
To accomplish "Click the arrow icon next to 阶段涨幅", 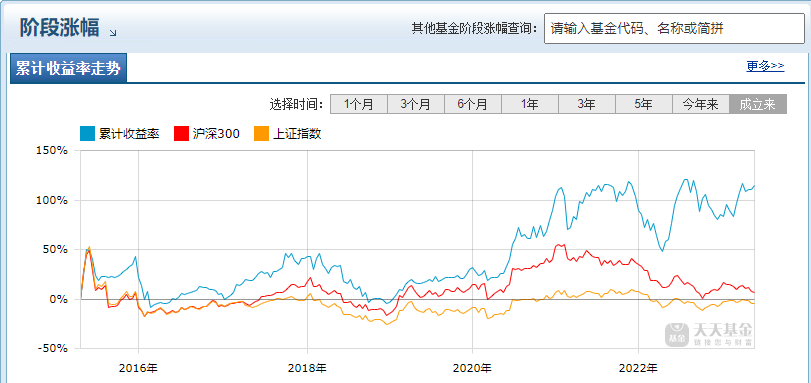I will [113, 33].
